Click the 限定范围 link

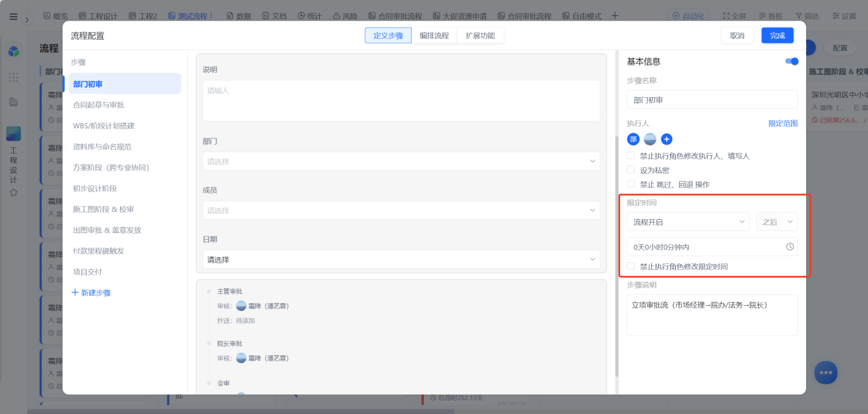click(x=783, y=123)
